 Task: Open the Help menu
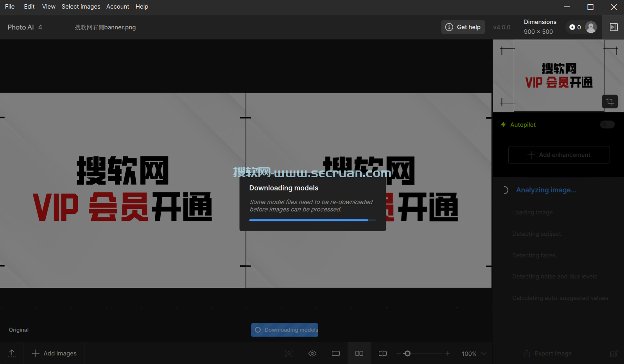(x=142, y=7)
